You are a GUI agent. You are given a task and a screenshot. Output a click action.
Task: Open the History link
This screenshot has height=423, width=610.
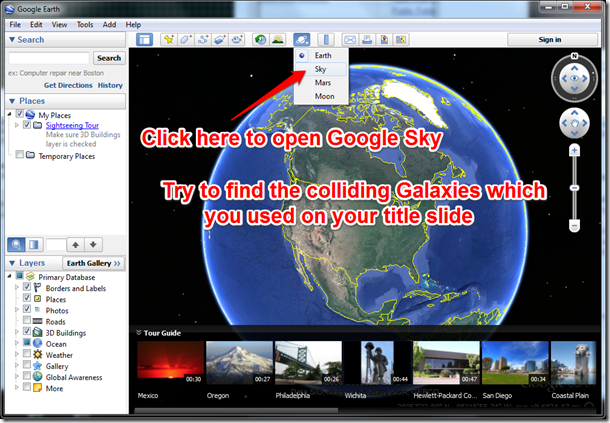coord(110,85)
